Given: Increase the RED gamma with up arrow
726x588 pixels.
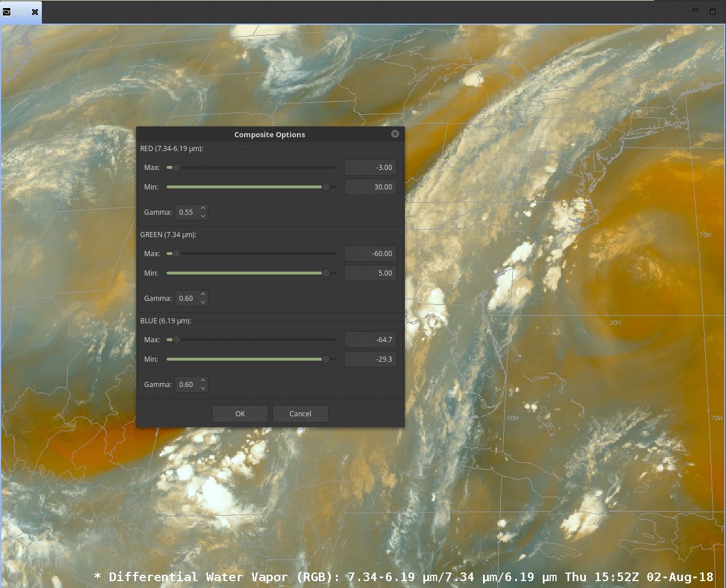Looking at the screenshot, I should click(x=203, y=208).
